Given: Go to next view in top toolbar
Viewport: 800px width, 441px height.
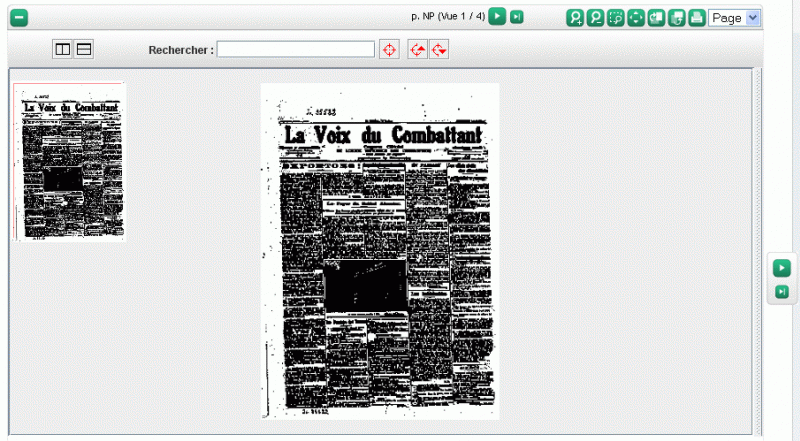Looking at the screenshot, I should pos(497,16).
